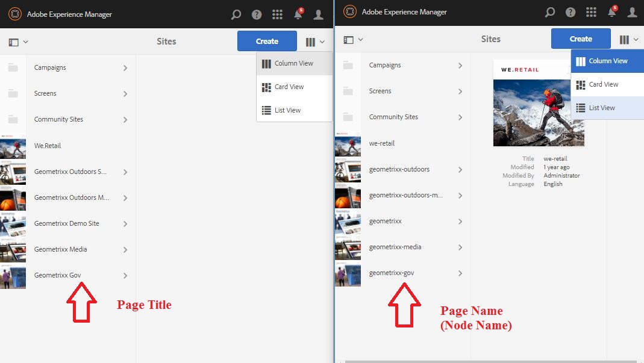Click geometrixx-gov node name
This screenshot has height=363, width=644.
tap(392, 273)
